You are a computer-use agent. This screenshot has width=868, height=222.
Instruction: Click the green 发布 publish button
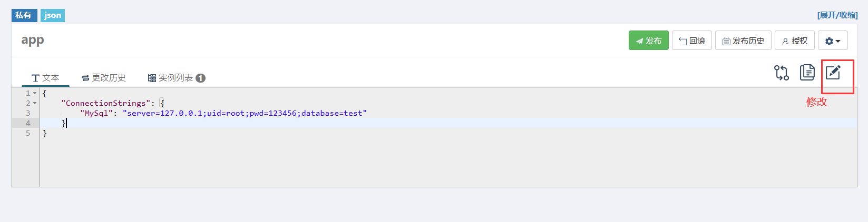pos(649,41)
